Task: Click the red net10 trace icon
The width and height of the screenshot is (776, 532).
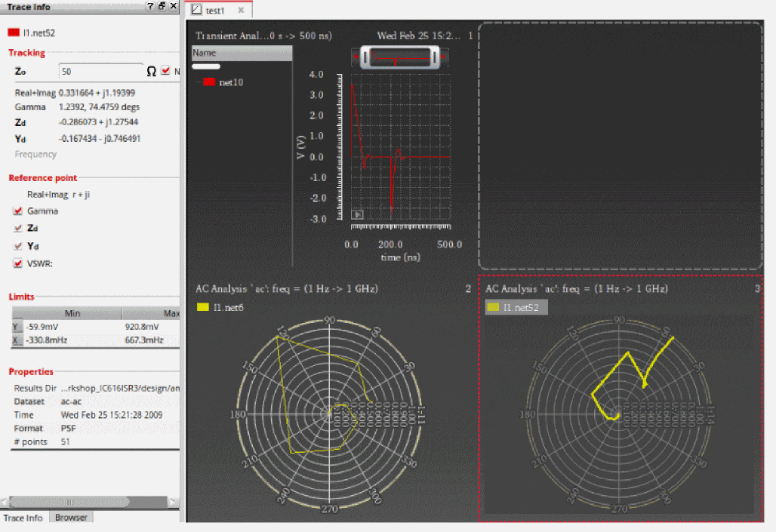Action: 208,82
